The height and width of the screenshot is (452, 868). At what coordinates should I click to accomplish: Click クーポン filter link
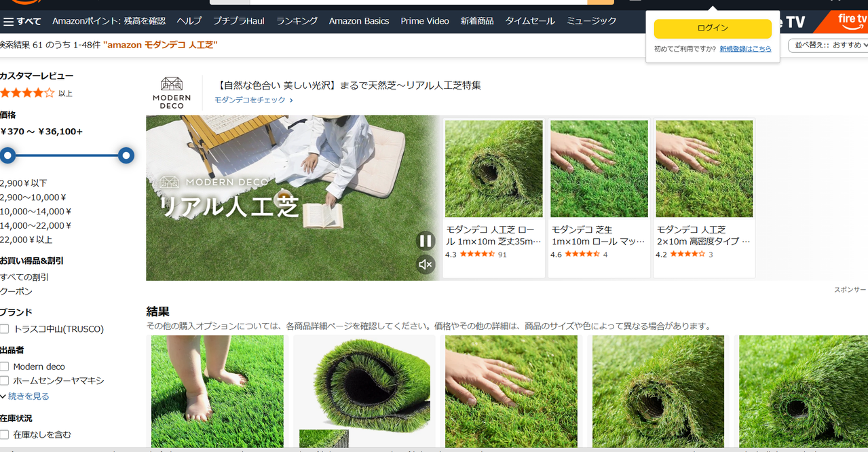tap(16, 291)
